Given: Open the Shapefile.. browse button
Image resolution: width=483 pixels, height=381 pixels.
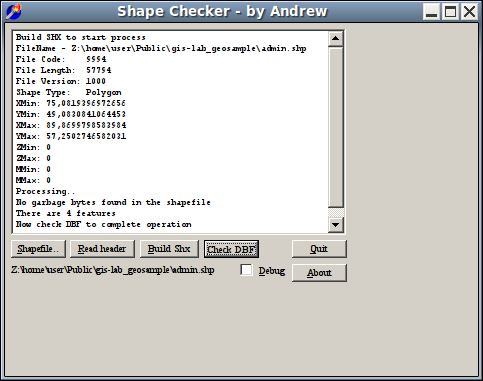Looking at the screenshot, I should [x=38, y=249].
